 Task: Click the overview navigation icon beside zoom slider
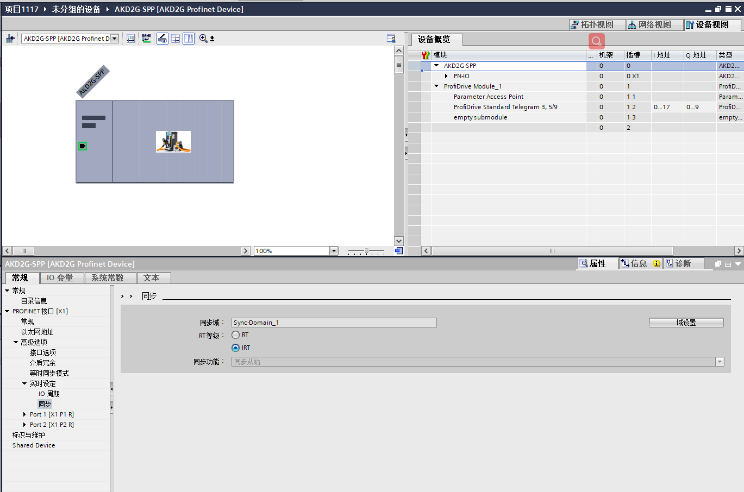tap(399, 251)
